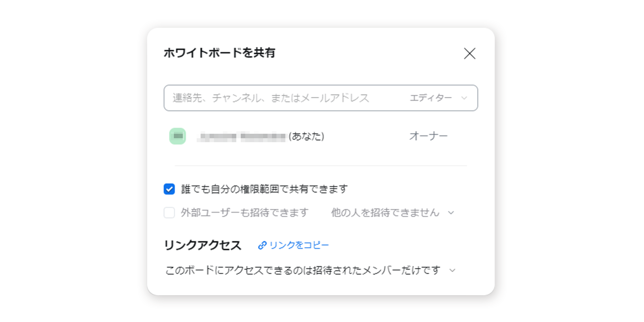Click the (あなた) text beside the name

[307, 136]
